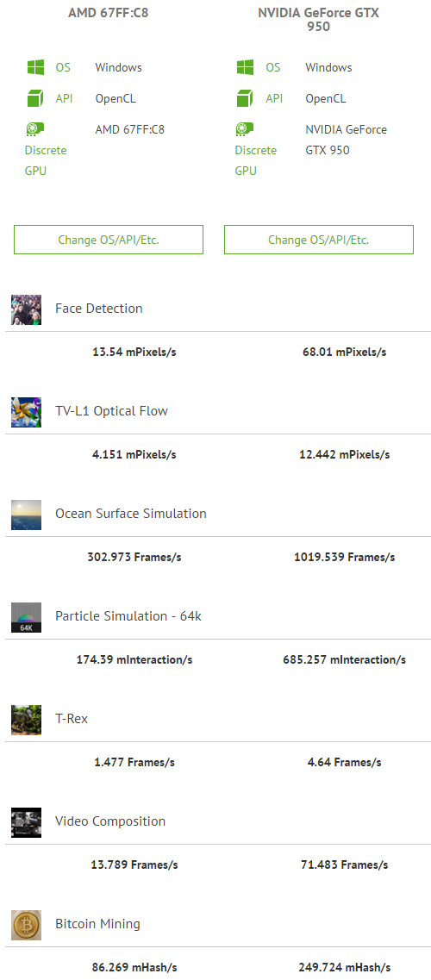Click the Video Composition icon
Image resolution: width=431 pixels, height=980 pixels.
26,822
